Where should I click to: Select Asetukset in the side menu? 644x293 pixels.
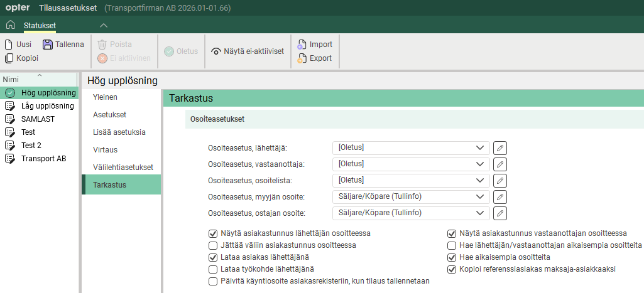[x=110, y=115]
